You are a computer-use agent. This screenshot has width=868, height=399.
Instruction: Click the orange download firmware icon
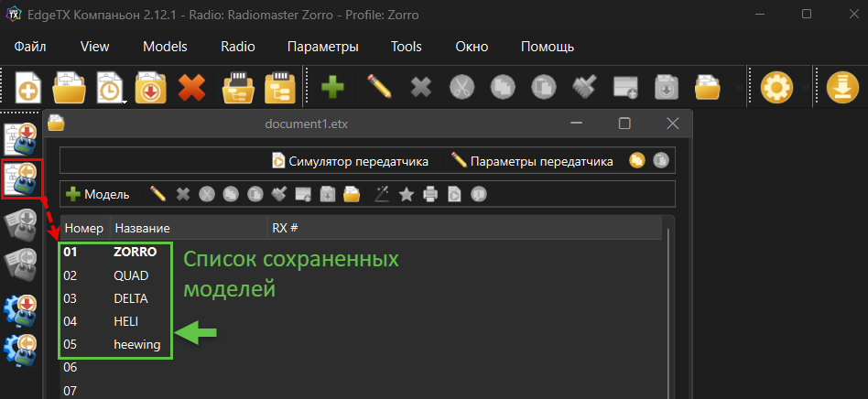[842, 87]
